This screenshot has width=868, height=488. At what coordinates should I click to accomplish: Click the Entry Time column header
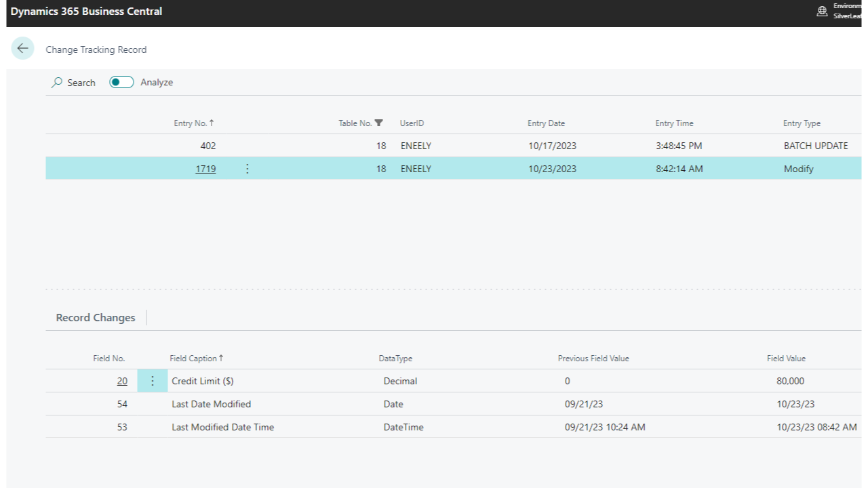[674, 123]
